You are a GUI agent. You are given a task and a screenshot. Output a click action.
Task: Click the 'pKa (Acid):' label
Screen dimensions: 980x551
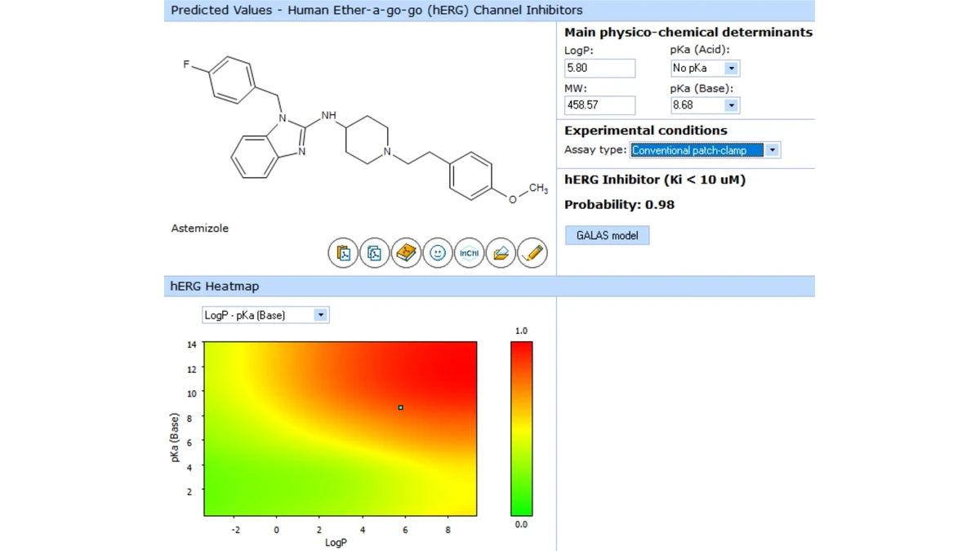tap(700, 51)
